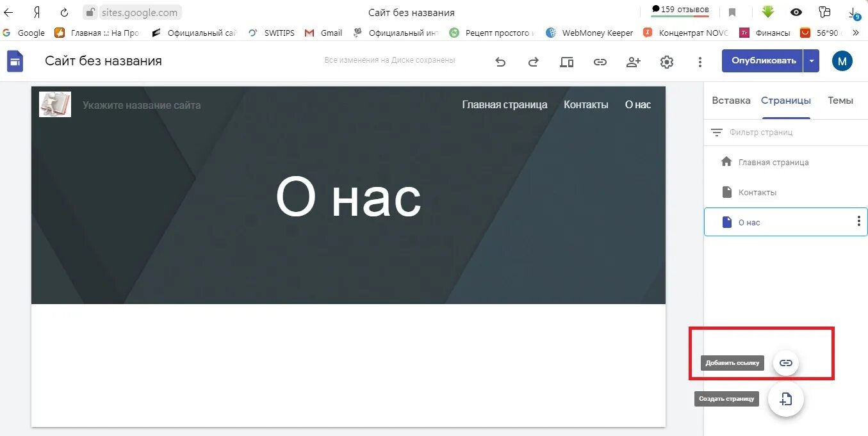Open Контакты in site navigation
868x436 pixels.
(x=586, y=104)
